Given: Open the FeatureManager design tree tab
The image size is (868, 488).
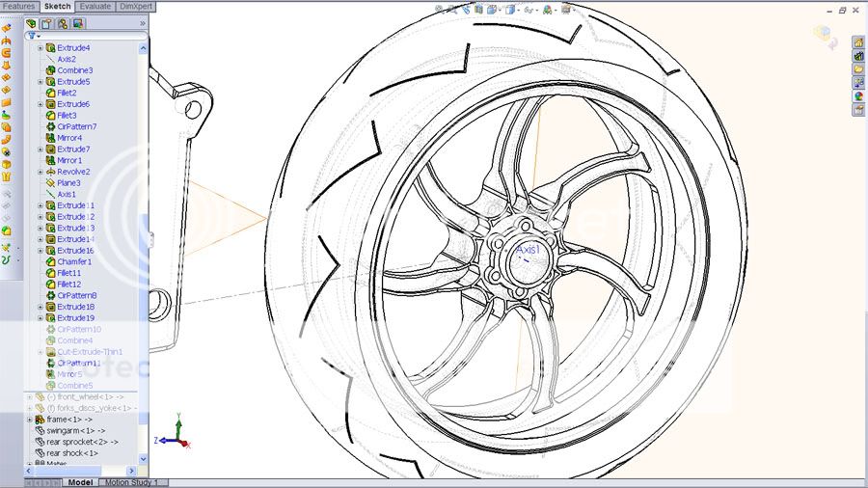Looking at the screenshot, I should (x=31, y=23).
